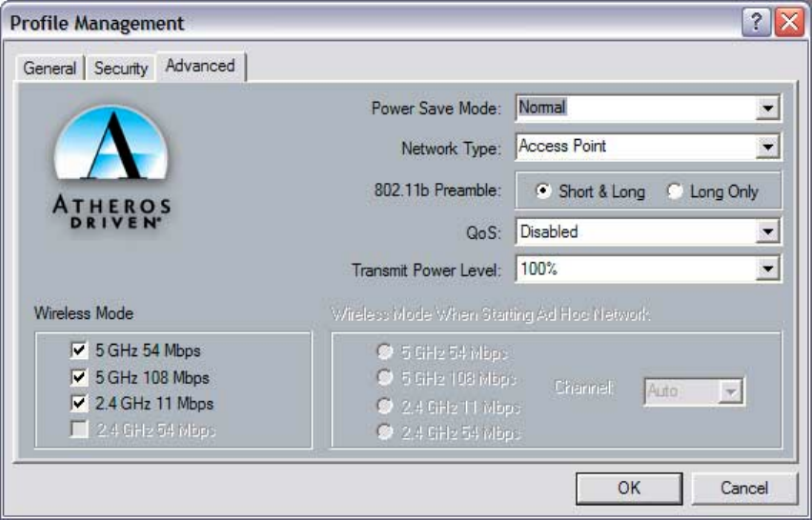This screenshot has width=812, height=520.
Task: Close the Profile Management dialog
Action: [x=789, y=22]
